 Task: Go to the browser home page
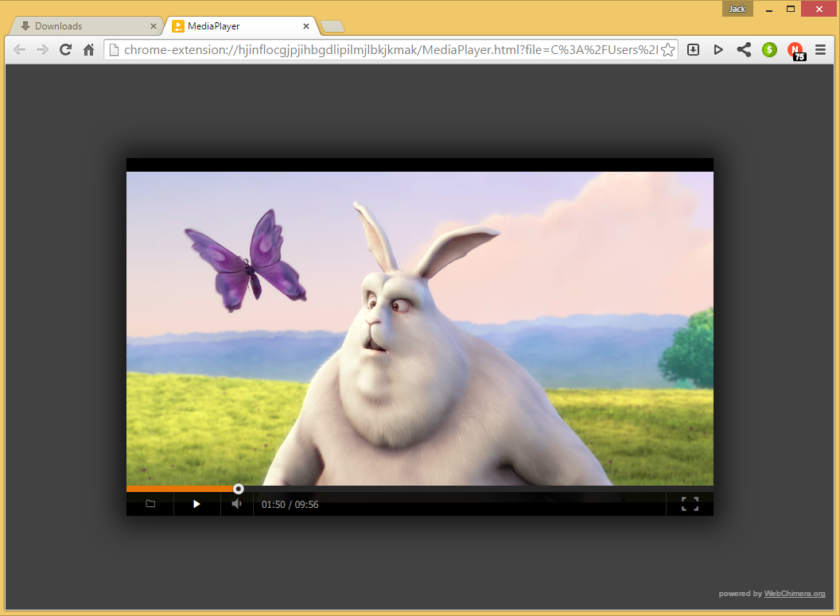[x=89, y=50]
